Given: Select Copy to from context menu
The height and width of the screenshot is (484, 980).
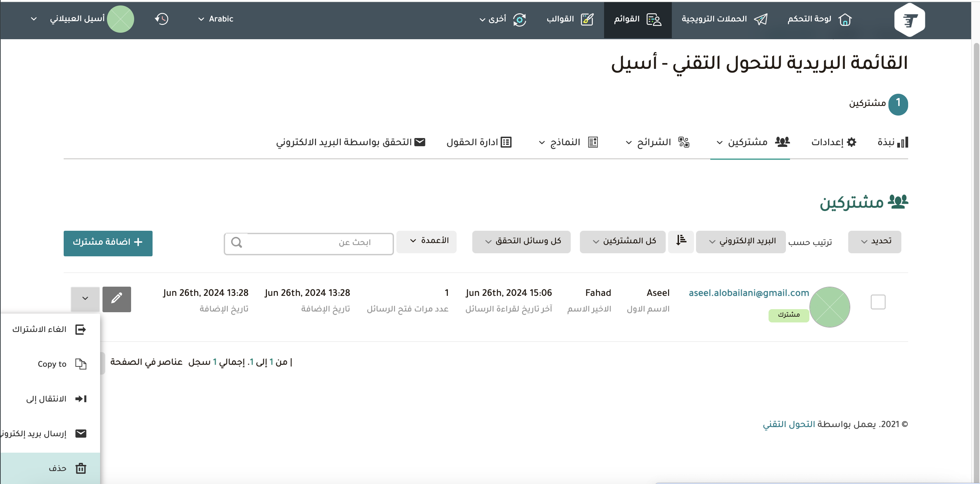Looking at the screenshot, I should pos(52,364).
